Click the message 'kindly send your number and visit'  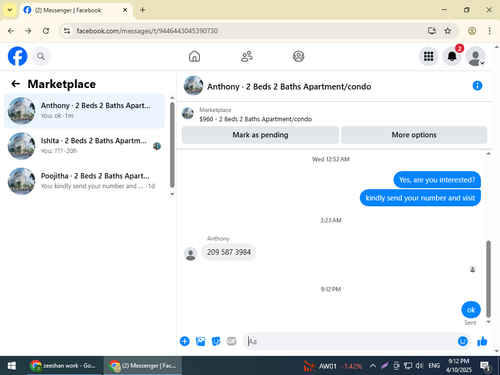(x=420, y=198)
